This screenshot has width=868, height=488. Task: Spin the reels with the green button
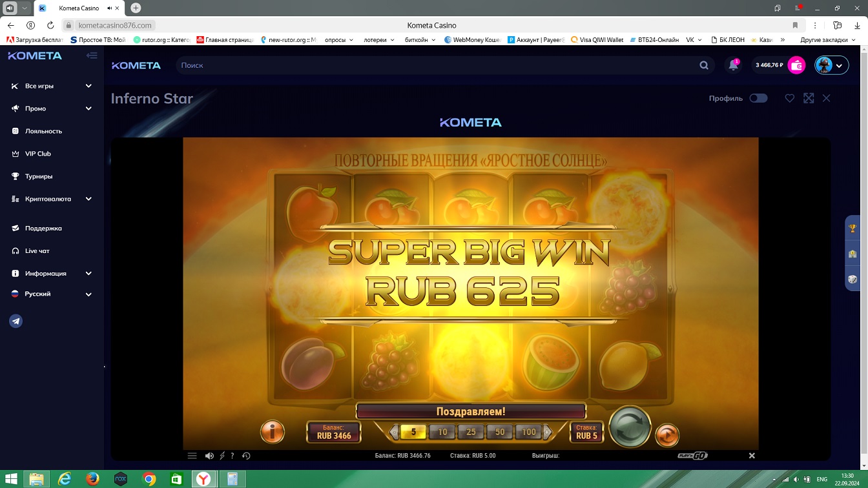[630, 426]
